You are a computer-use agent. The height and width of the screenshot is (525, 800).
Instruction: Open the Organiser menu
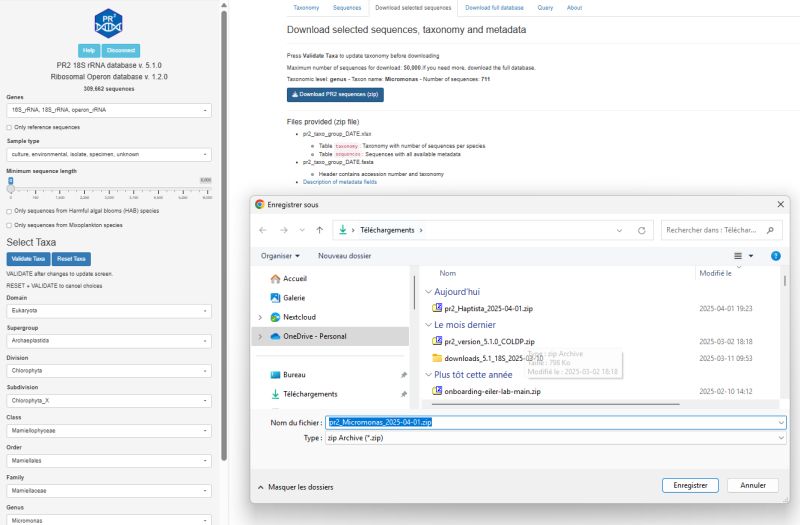coord(280,256)
